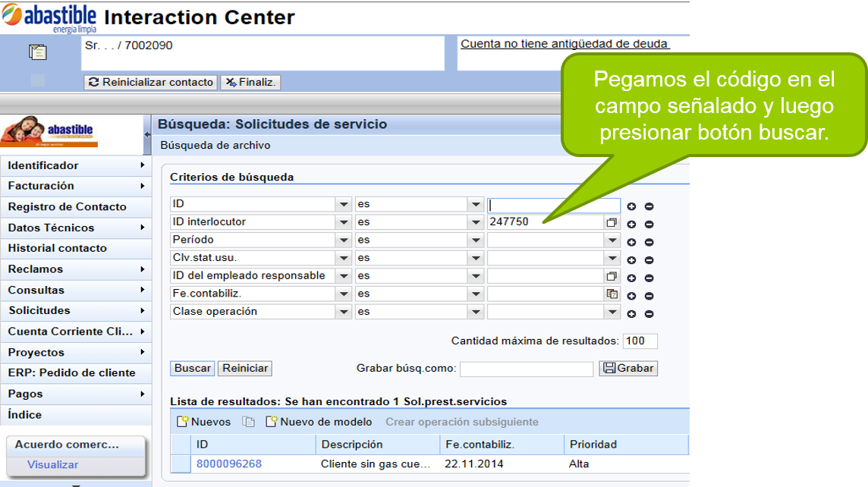Open the Facturación menu
The height and width of the screenshot is (487, 868).
(x=76, y=186)
